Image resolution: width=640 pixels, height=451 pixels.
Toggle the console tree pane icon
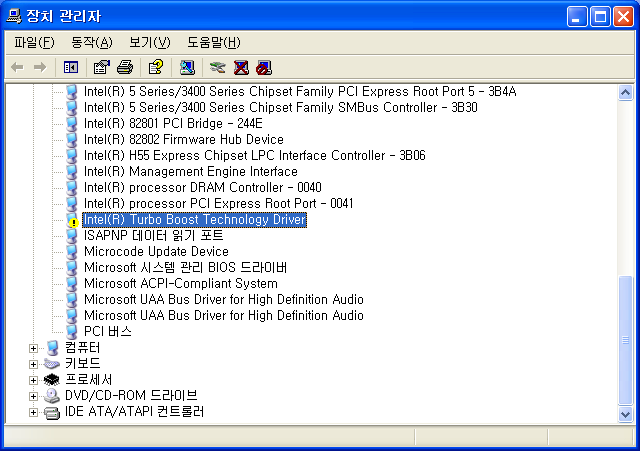tap(71, 67)
